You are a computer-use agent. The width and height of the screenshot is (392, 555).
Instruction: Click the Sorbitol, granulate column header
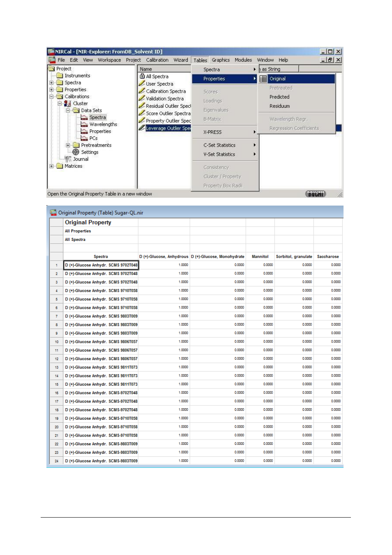(294, 257)
